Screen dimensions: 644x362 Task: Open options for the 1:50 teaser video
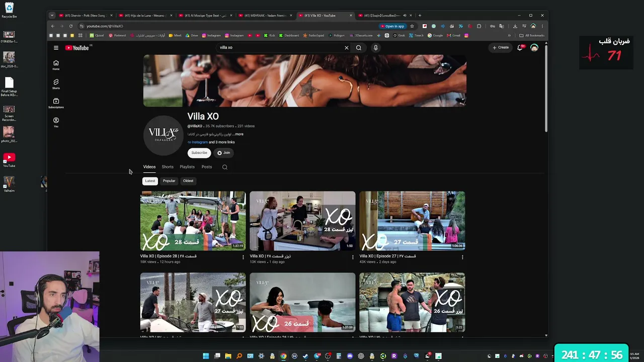coord(353,257)
